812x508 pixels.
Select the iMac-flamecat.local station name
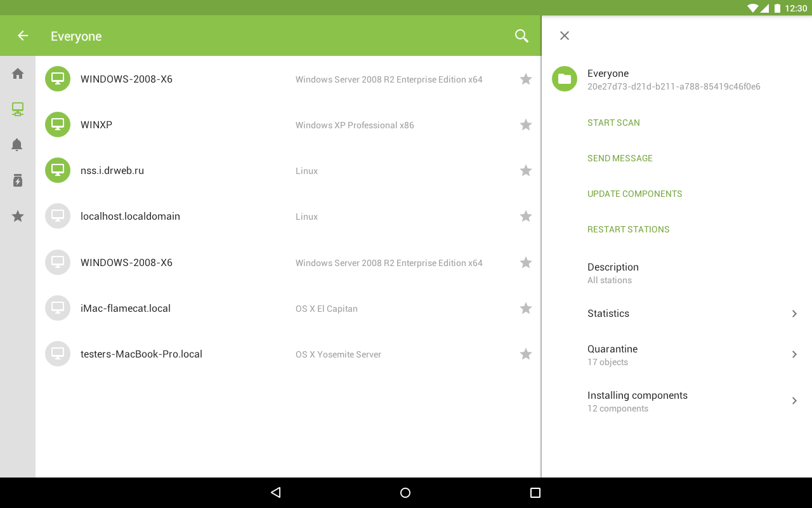126,309
